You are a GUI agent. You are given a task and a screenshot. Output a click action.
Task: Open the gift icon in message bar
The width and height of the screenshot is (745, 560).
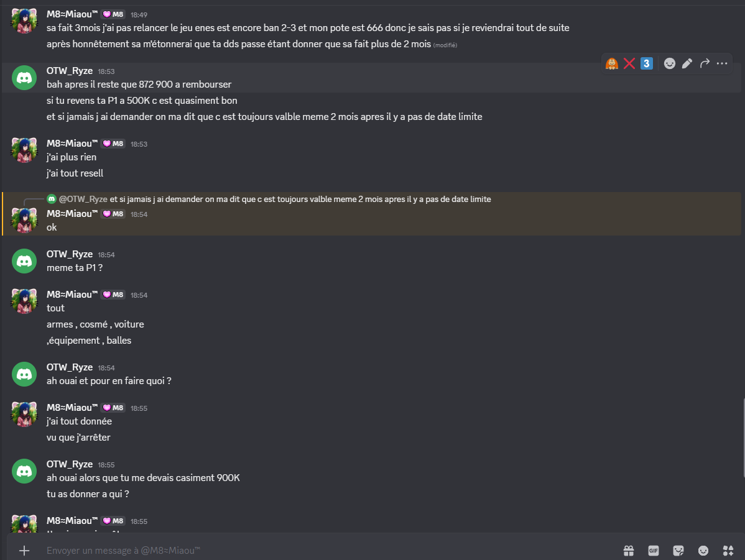(x=629, y=550)
